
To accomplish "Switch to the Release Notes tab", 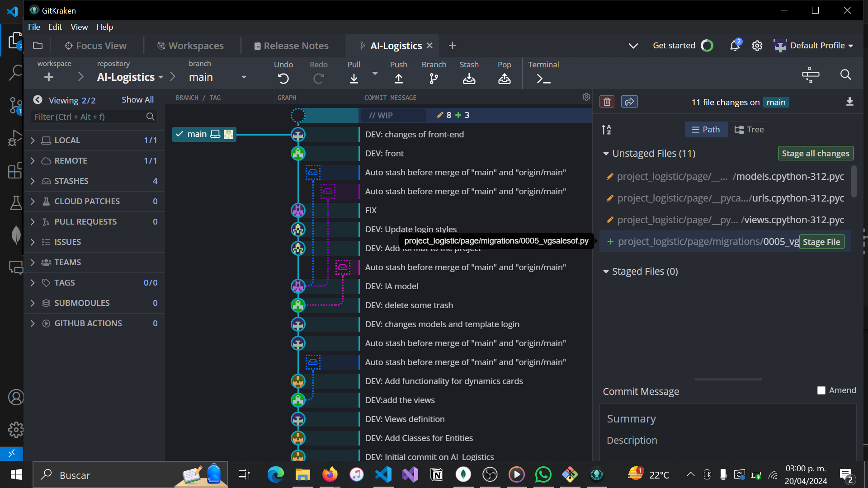I will [291, 46].
